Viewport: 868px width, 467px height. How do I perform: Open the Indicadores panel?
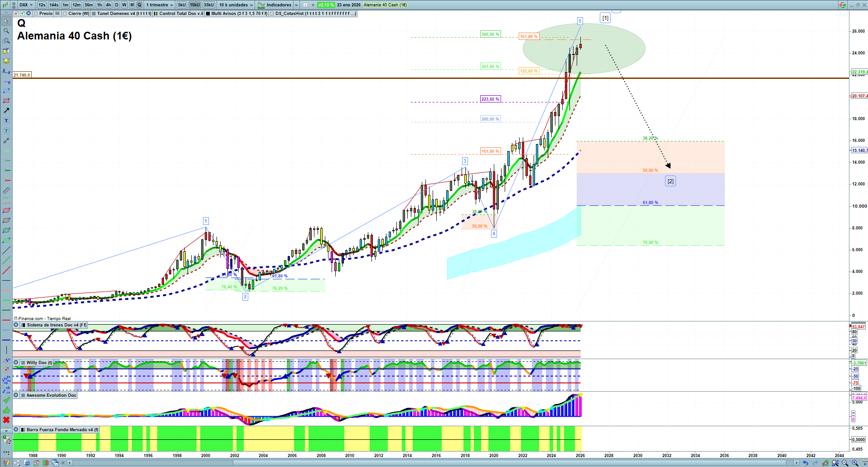pyautogui.click(x=275, y=5)
